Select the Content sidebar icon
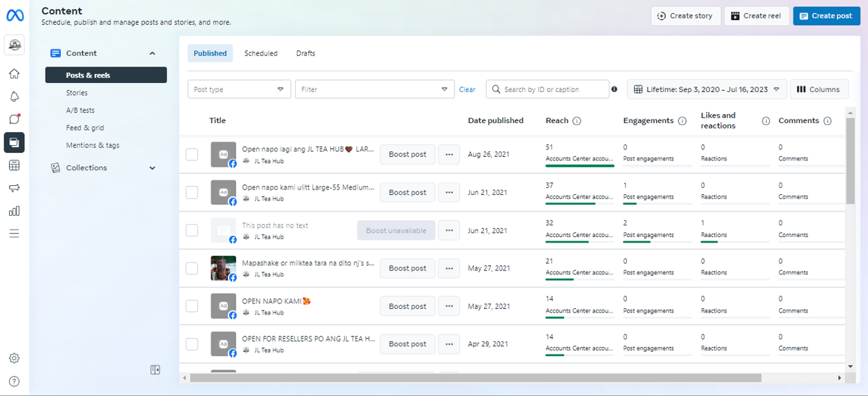Screen dimensions: 868x396 point(15,142)
